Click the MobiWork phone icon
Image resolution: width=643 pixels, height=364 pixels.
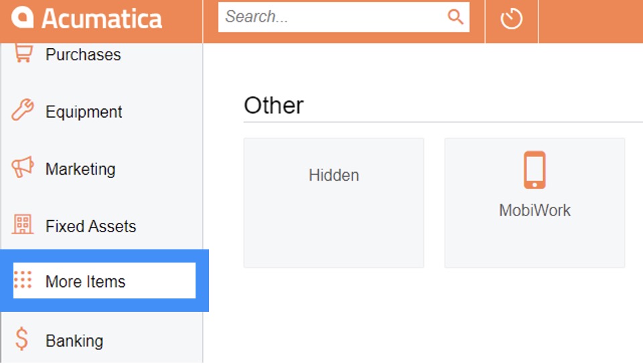tap(534, 170)
